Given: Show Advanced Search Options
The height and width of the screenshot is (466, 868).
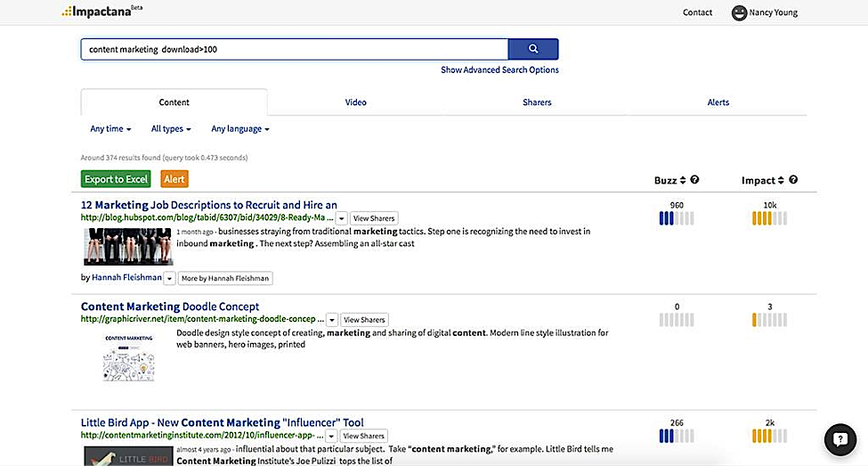Looking at the screenshot, I should (x=499, y=69).
